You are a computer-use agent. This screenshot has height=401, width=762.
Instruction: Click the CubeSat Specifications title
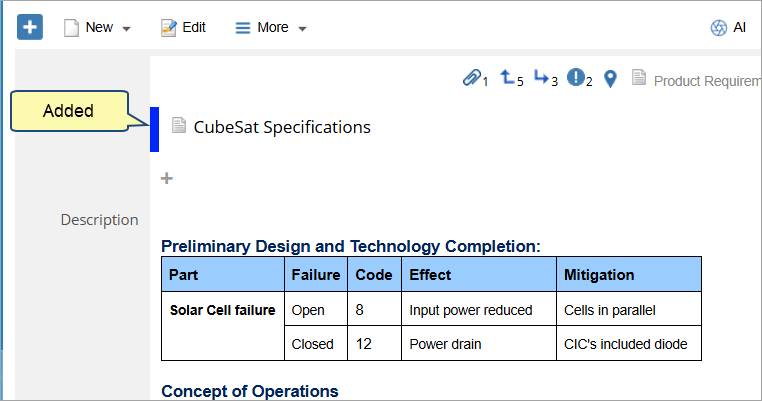tap(282, 127)
